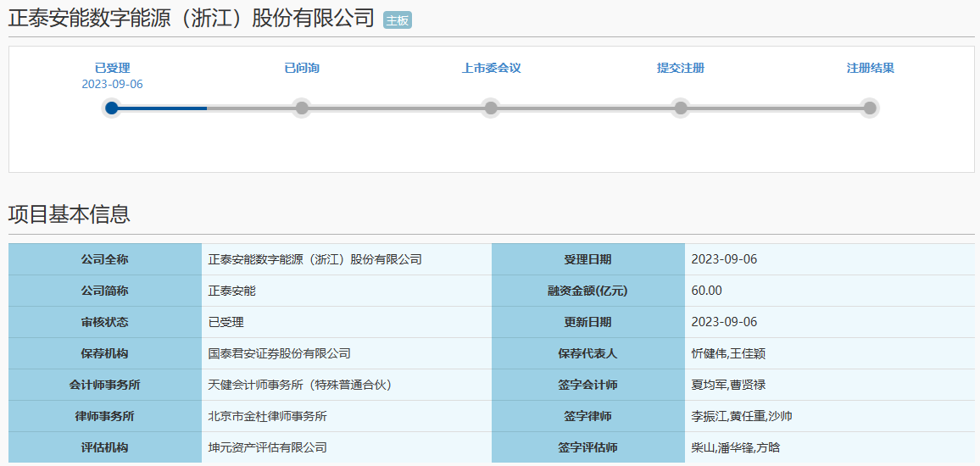
Task: Click the 已受理 stage circle marker
Action: tap(112, 108)
